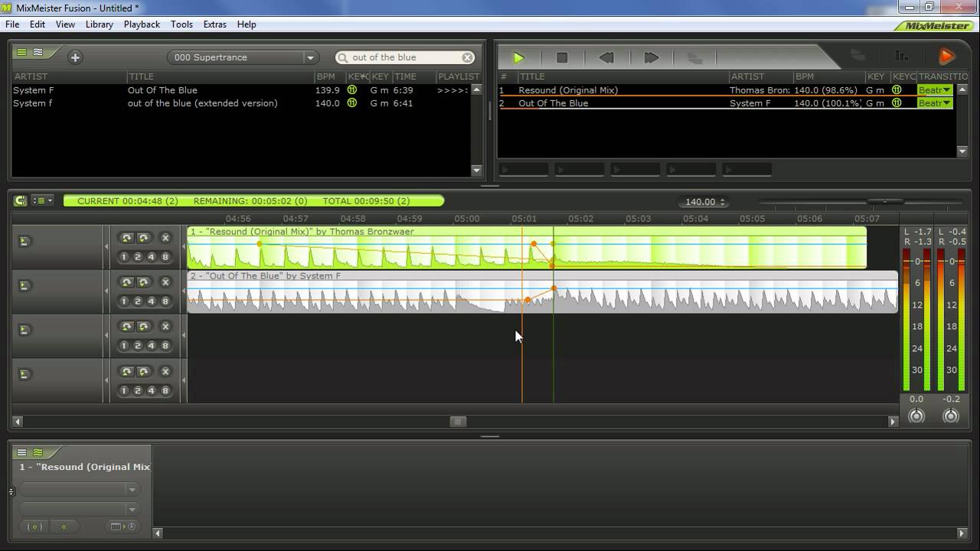Select library row out of the blue (extended version)
This screenshot has height=551, width=980.
[x=241, y=103]
